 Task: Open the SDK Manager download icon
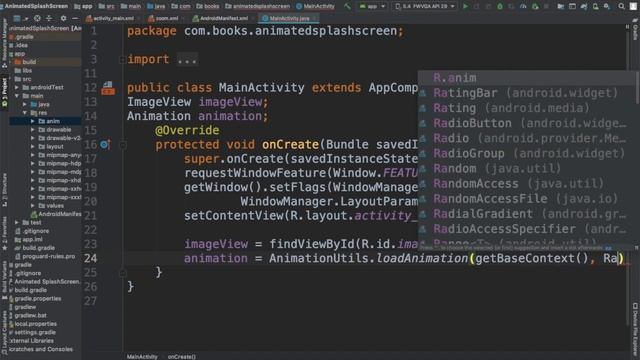pyautogui.click(x=607, y=6)
